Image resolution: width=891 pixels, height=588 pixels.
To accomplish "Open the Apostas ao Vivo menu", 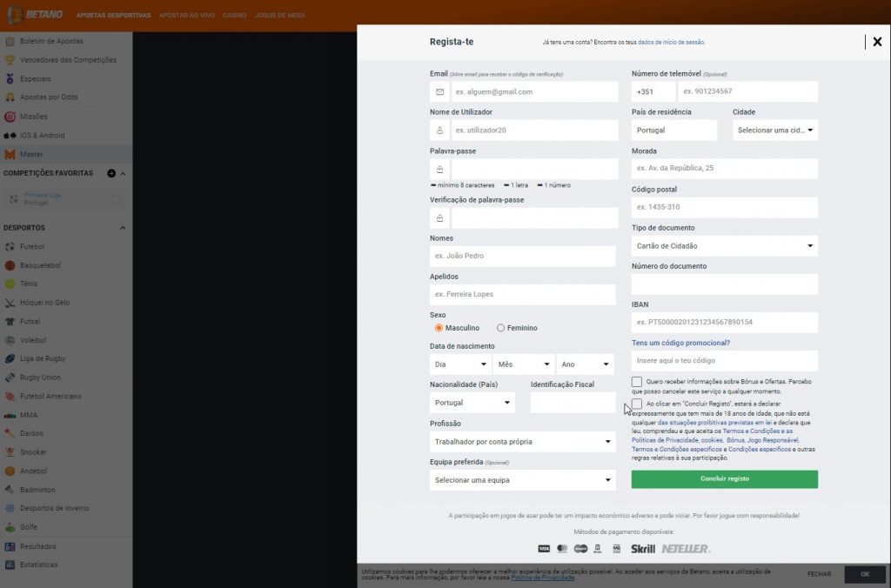I will (x=187, y=16).
